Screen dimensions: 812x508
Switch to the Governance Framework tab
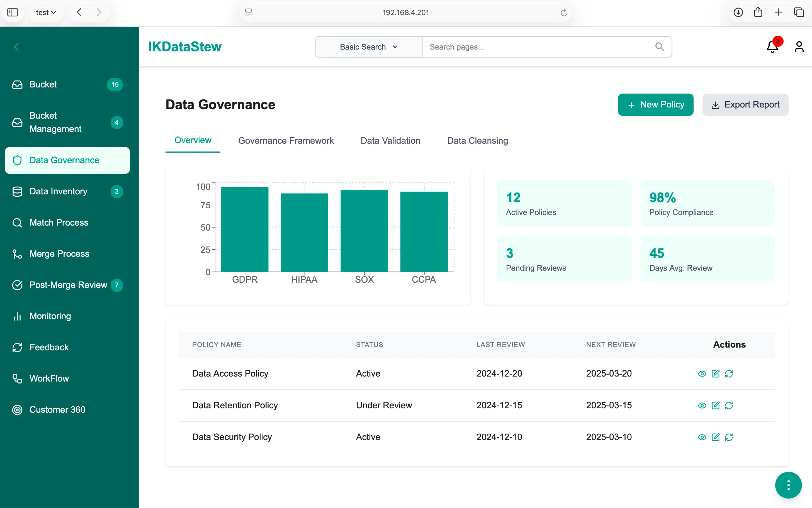(x=286, y=140)
